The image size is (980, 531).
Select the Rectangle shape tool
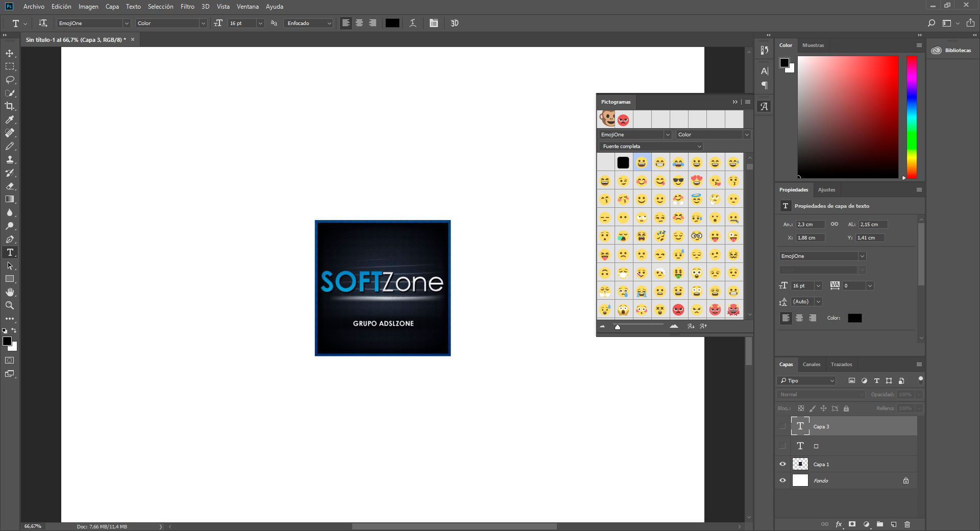[10, 279]
